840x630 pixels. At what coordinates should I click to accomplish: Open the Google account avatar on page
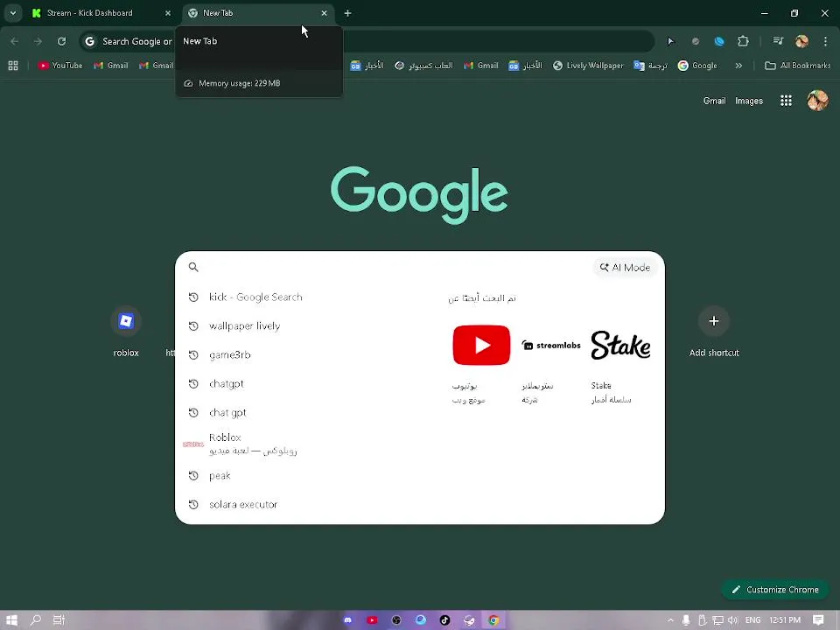tap(817, 101)
